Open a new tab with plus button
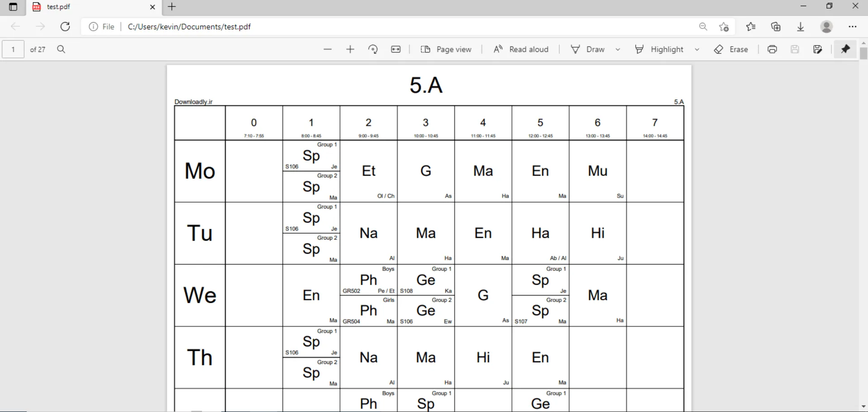868x412 pixels. [x=172, y=7]
